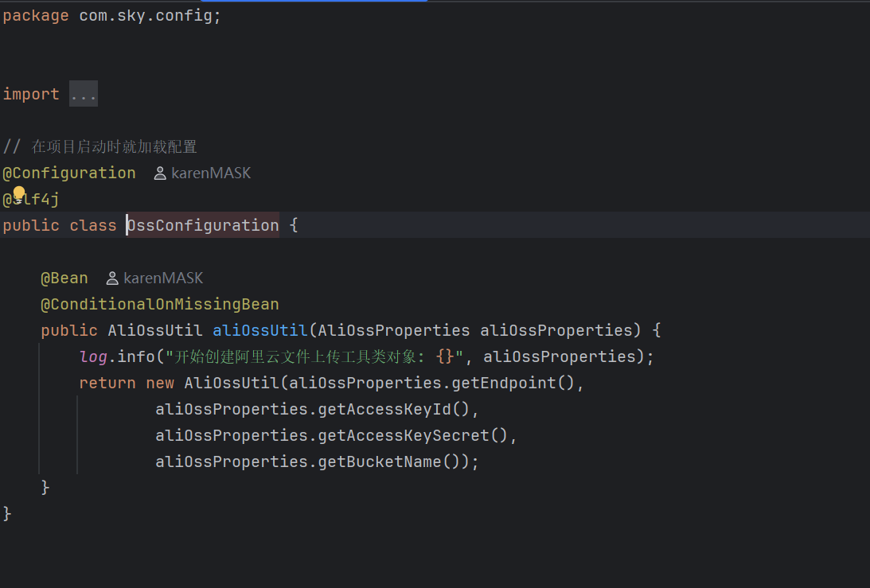Click the user icon next to @Configuration
The width and height of the screenshot is (870, 588).
pos(160,173)
